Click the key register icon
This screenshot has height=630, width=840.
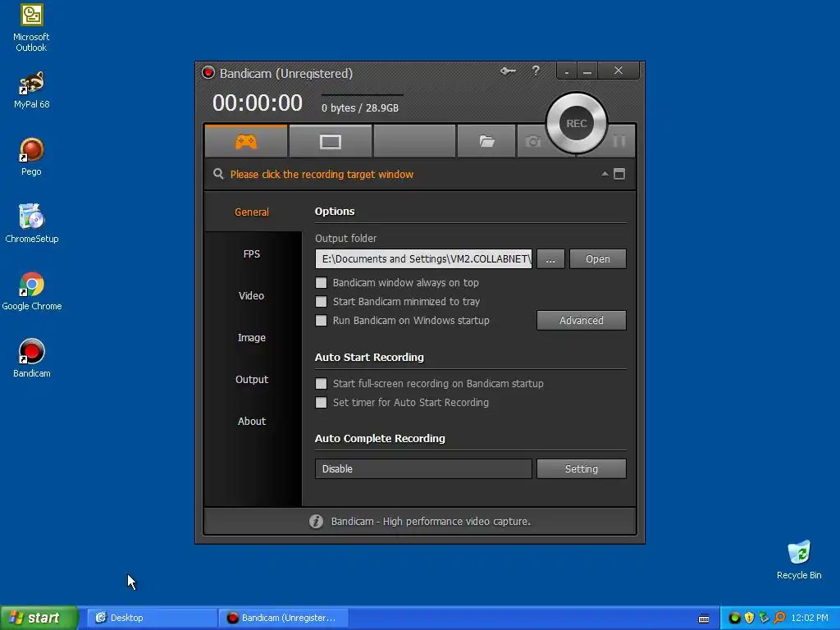[508, 71]
